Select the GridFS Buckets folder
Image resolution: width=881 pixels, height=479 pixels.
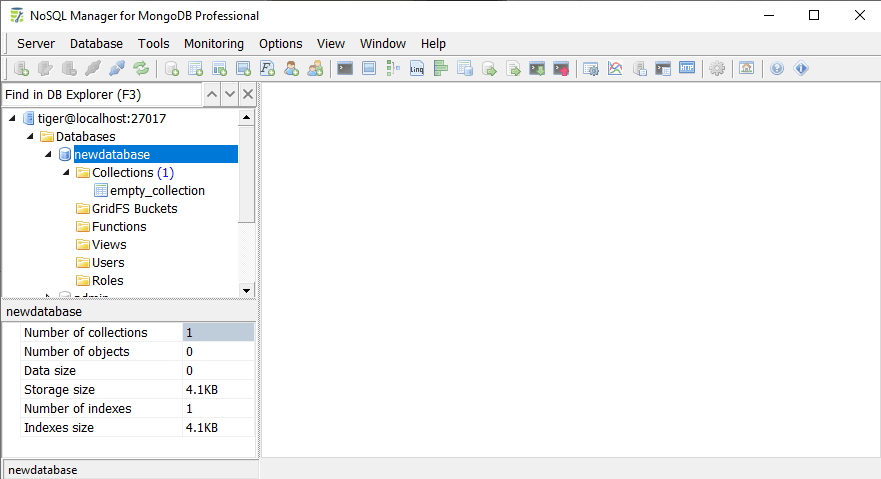(x=134, y=209)
